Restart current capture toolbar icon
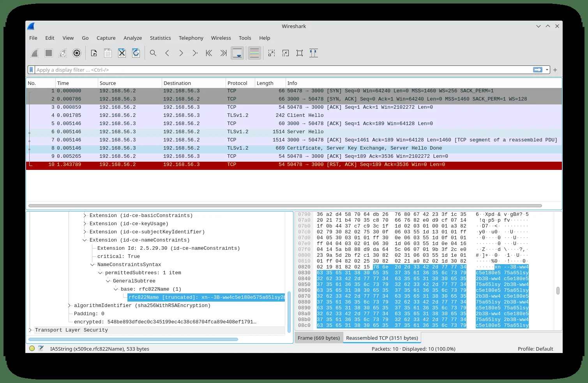This screenshot has width=588, height=383. [x=63, y=53]
